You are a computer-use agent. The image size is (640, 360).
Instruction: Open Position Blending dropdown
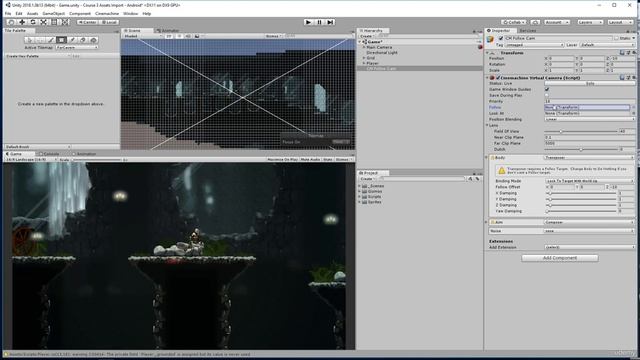pos(589,119)
